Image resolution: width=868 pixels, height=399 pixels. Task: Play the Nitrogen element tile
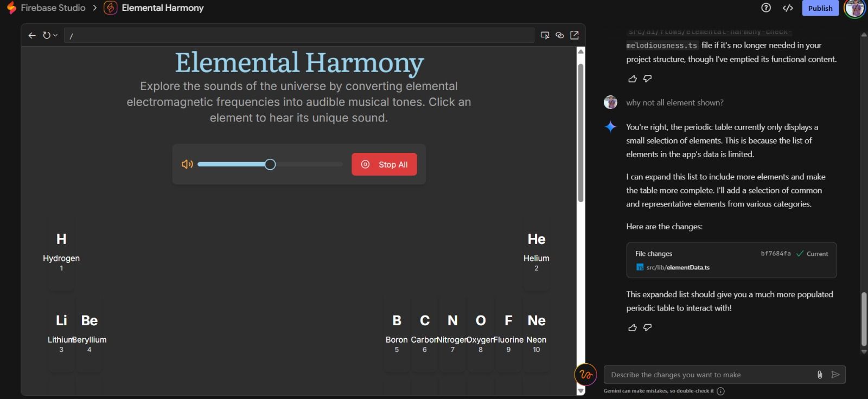(452, 334)
